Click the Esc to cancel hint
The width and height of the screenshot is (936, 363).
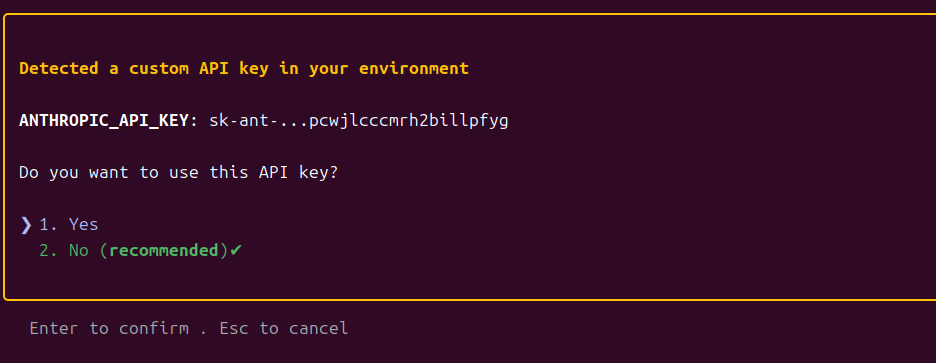284,328
